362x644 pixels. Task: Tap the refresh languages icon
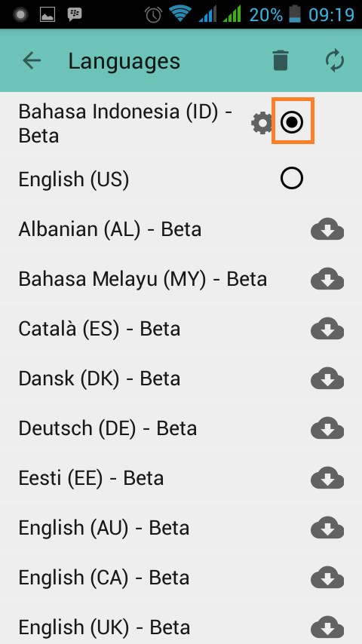click(334, 61)
